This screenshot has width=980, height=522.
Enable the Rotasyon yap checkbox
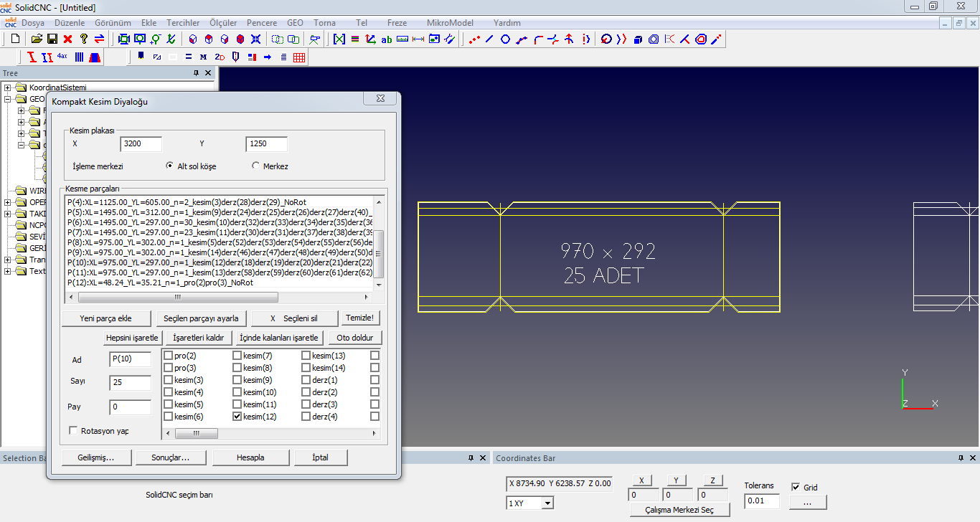tap(73, 431)
